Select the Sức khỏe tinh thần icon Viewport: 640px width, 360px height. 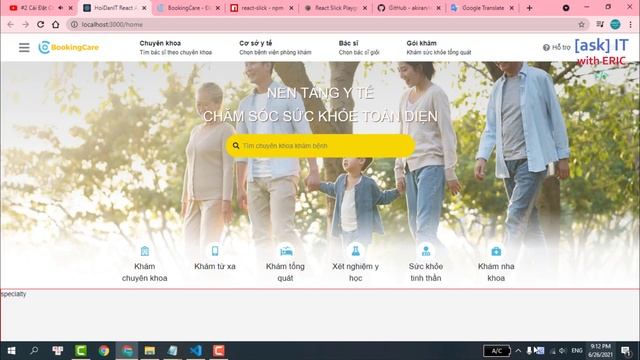point(426,251)
